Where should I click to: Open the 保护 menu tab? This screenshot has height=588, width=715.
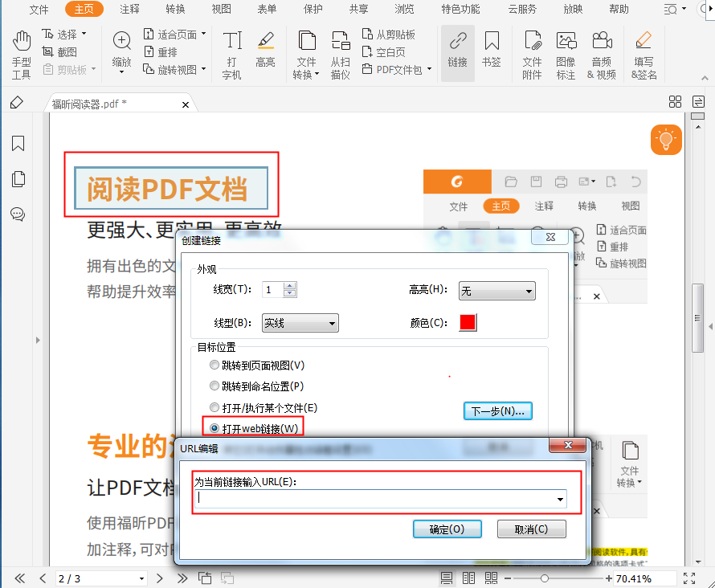[x=313, y=10]
